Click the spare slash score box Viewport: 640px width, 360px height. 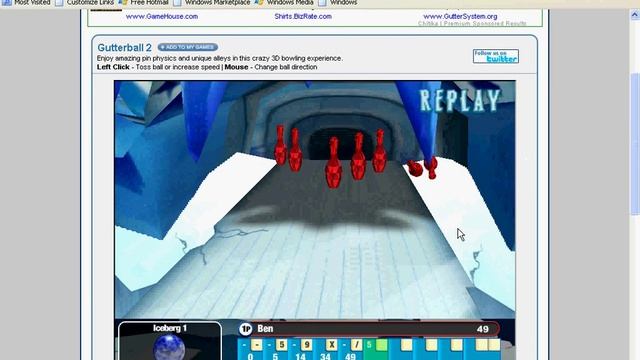click(356, 345)
